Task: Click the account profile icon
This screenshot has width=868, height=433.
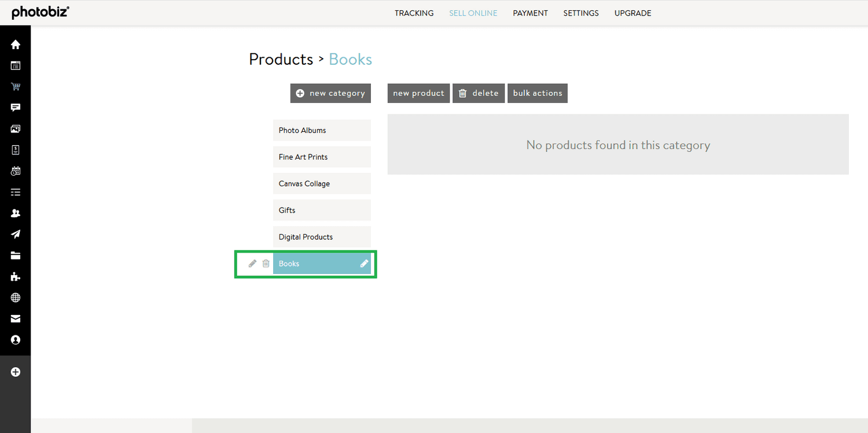Action: click(15, 340)
